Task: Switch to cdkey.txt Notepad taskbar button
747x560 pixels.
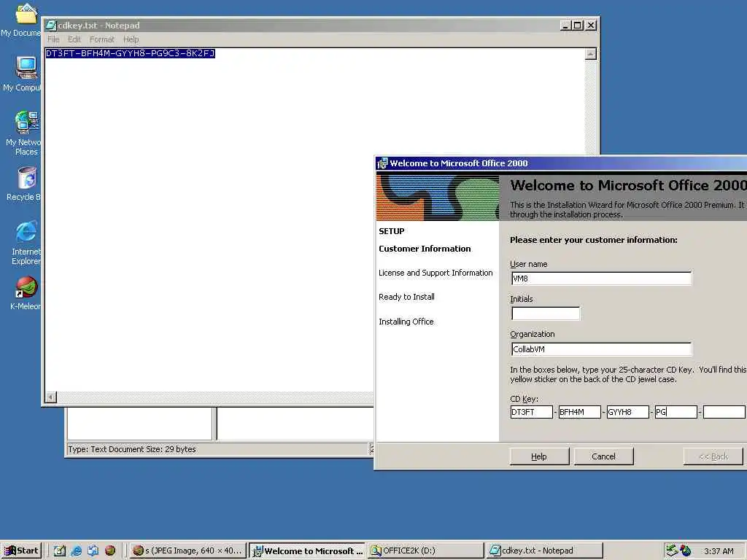Action: (x=544, y=551)
